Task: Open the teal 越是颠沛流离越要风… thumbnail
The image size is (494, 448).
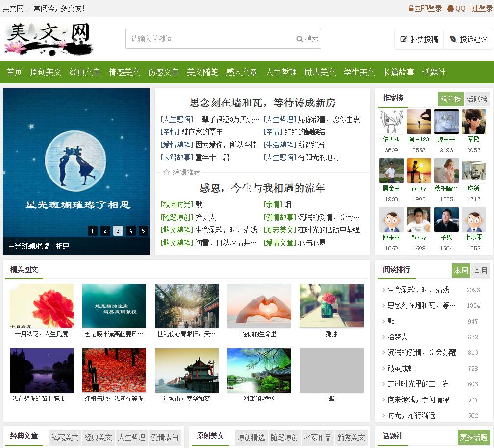Action: [114, 306]
